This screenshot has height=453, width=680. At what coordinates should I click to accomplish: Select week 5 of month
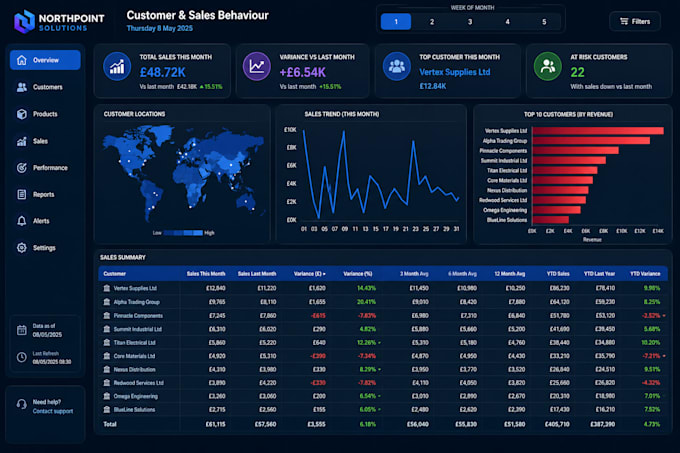click(x=544, y=22)
